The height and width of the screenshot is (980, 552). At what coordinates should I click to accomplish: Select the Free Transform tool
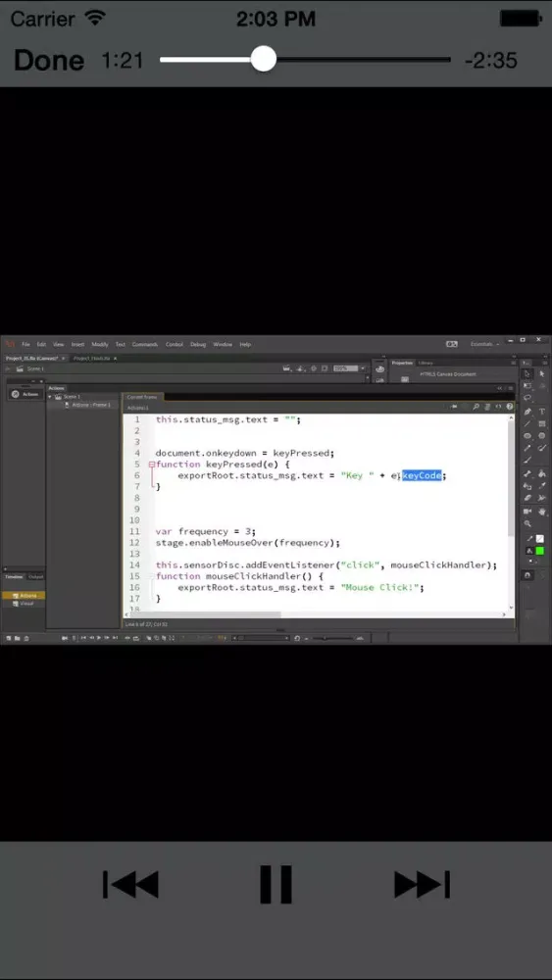(527, 385)
